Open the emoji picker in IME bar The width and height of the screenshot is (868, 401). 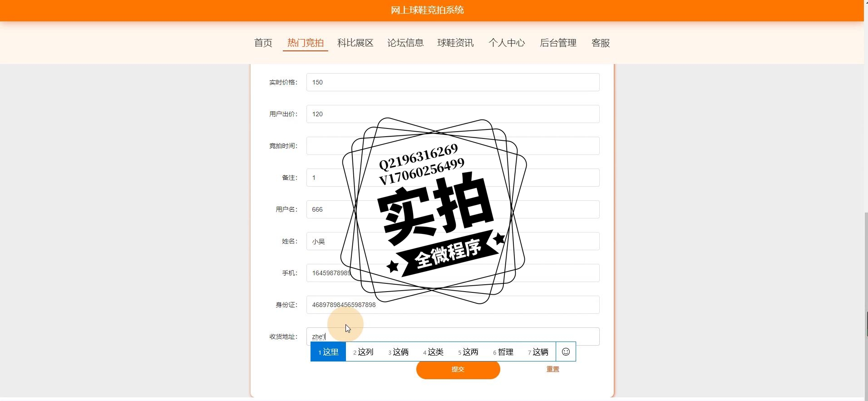[566, 351]
